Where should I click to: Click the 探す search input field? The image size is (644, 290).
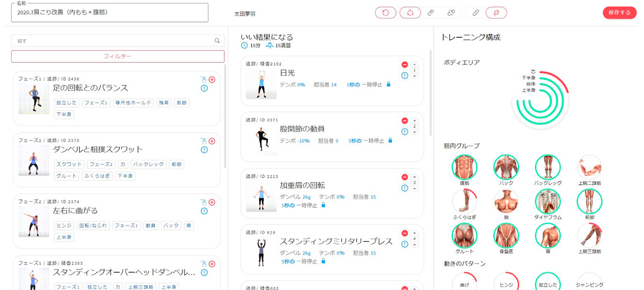click(x=113, y=40)
